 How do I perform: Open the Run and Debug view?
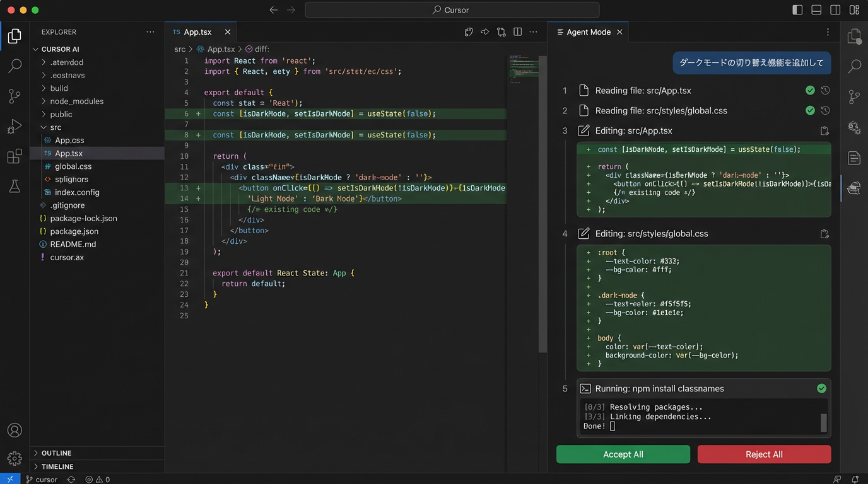15,126
